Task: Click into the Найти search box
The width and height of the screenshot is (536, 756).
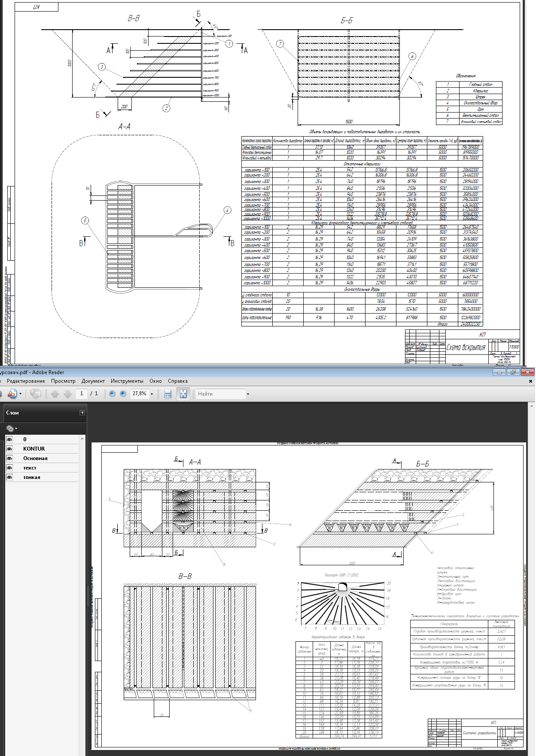Action: coord(220,393)
